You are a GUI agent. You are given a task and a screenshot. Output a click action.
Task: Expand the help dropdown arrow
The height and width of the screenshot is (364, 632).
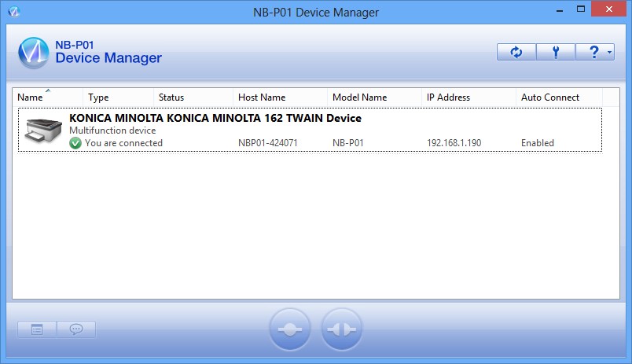(x=609, y=52)
